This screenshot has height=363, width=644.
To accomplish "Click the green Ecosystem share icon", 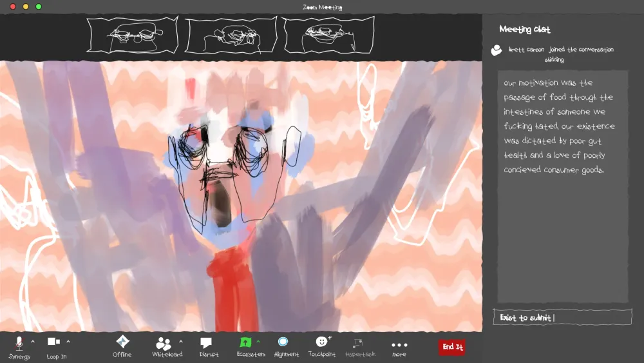I will [245, 342].
